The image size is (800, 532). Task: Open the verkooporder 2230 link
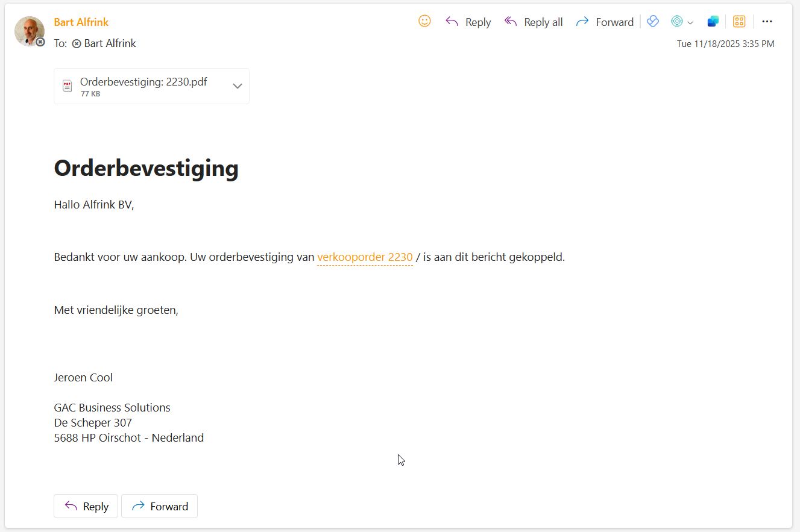point(365,257)
